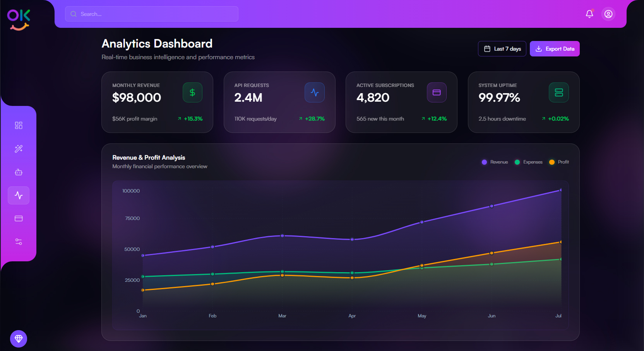
Task: Click the OK logo in top corner
Action: coord(19,19)
